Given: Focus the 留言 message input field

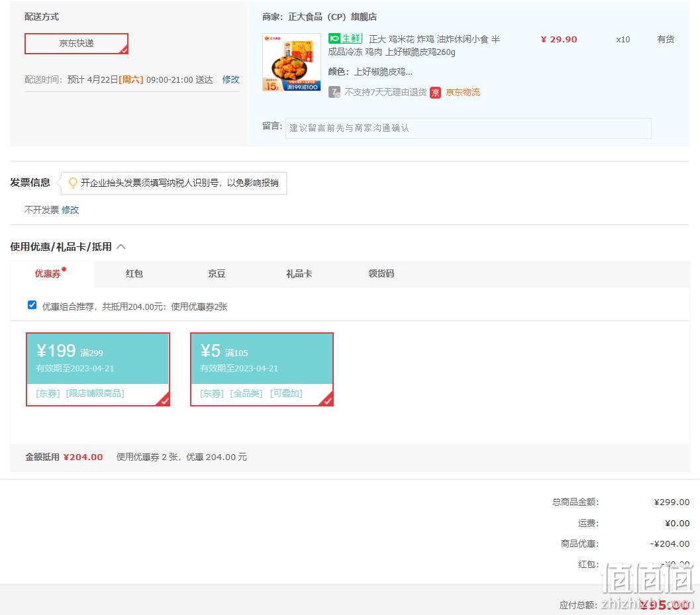Looking at the screenshot, I should coord(468,128).
